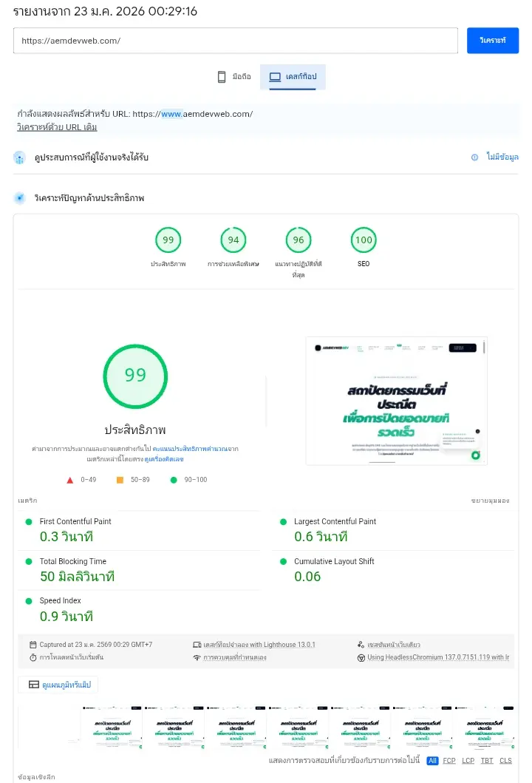Click the blue วิเคราะห์ (Analyze) button
The width and height of the screenshot is (532, 783).
[492, 41]
